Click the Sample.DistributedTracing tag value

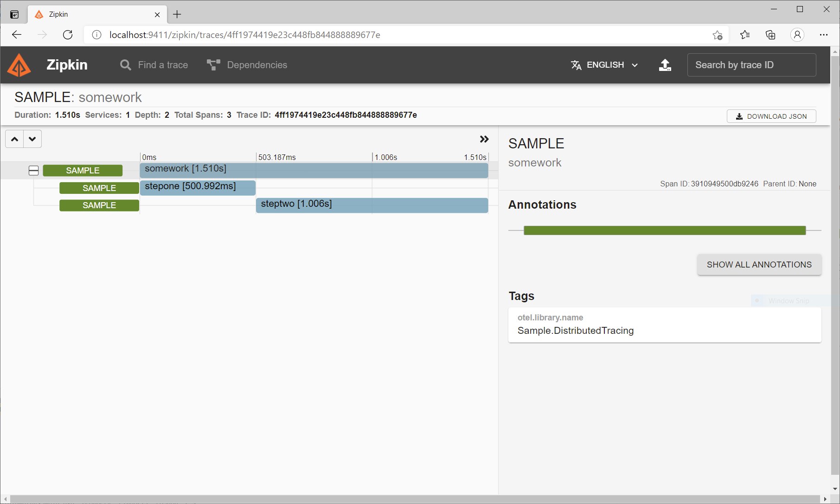(x=576, y=331)
